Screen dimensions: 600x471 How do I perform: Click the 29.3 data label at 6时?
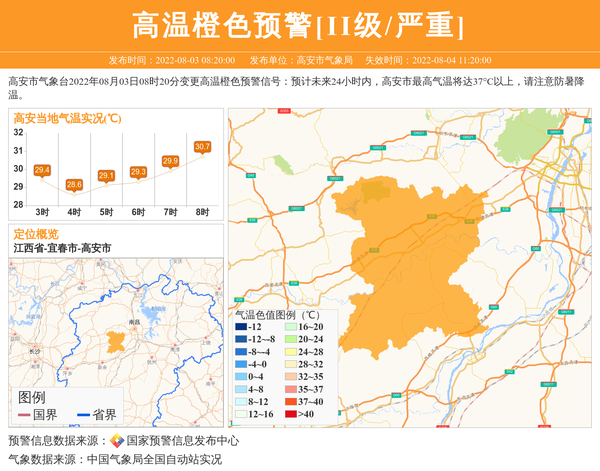pyautogui.click(x=138, y=172)
